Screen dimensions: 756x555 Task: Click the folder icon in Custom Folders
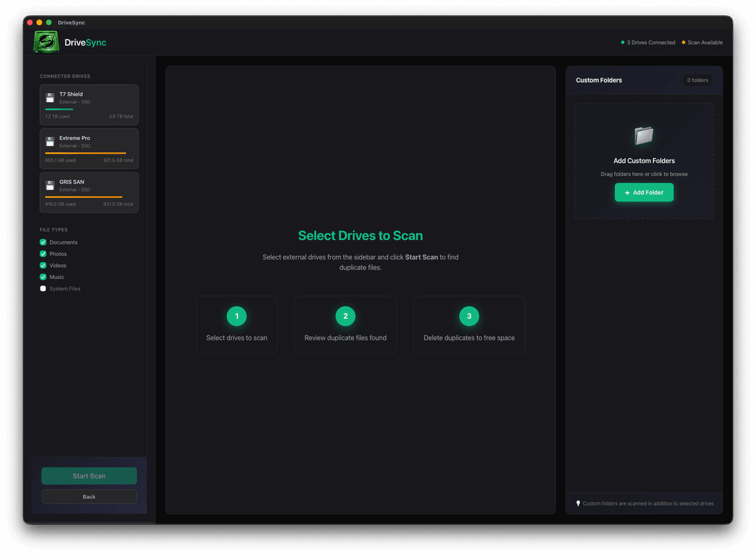coord(644,135)
